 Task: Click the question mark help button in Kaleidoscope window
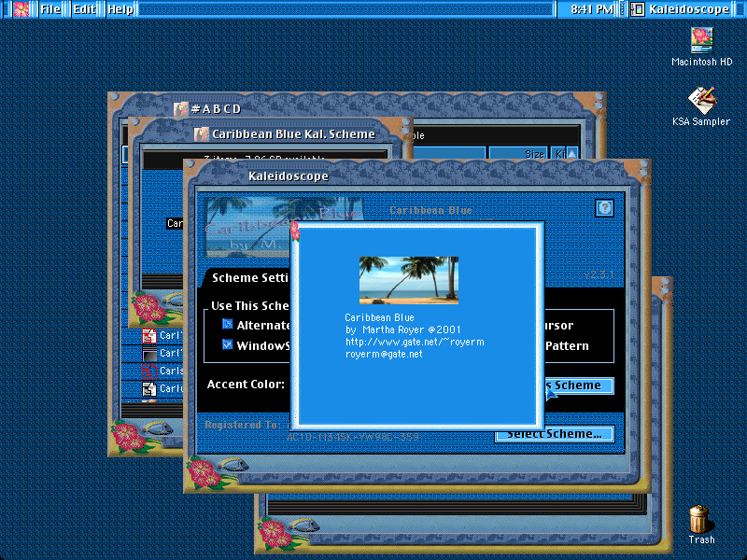(604, 208)
